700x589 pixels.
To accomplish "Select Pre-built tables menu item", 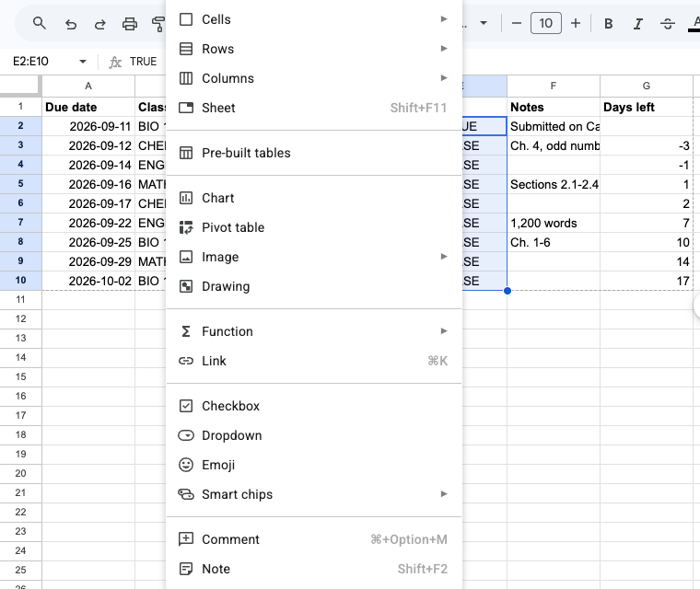I will (x=314, y=153).
